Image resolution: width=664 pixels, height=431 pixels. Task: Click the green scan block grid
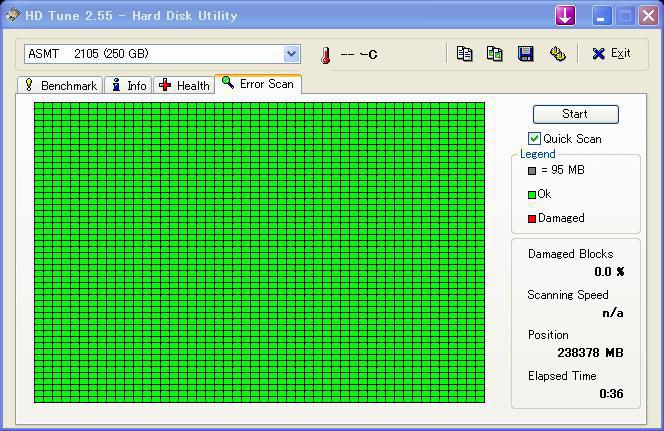point(260,252)
